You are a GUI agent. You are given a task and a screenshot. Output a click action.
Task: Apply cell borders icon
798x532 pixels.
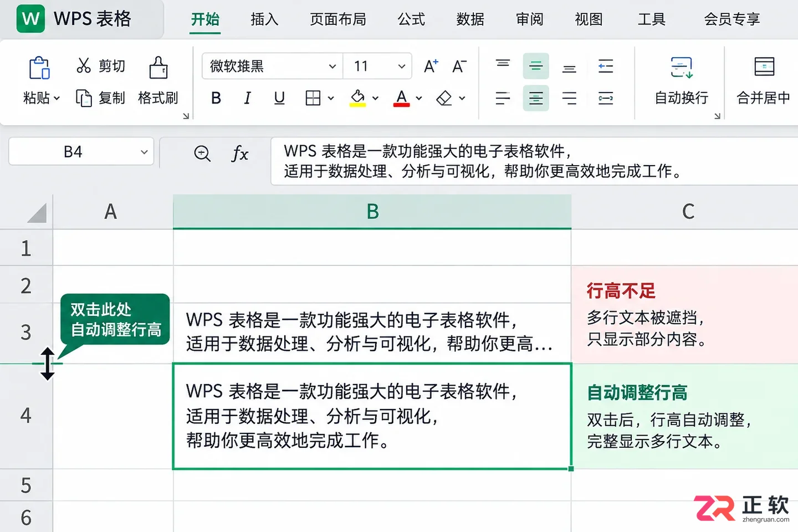coord(313,98)
